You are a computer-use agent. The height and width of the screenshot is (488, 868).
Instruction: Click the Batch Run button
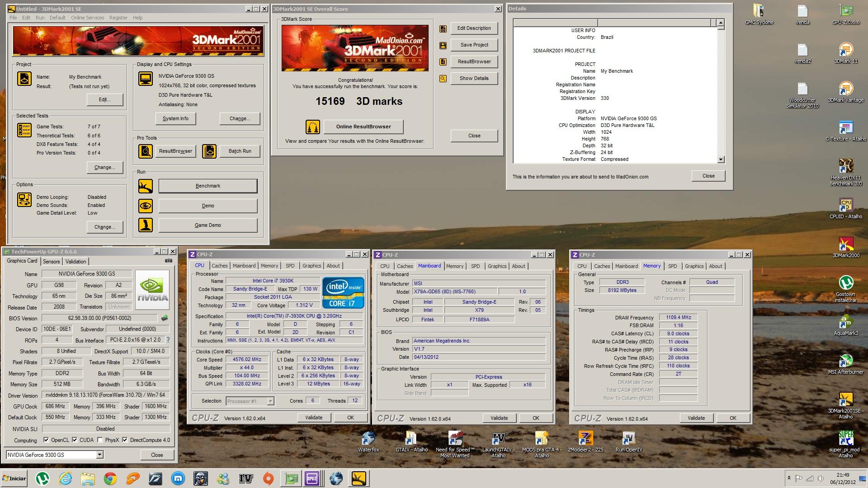pos(240,151)
